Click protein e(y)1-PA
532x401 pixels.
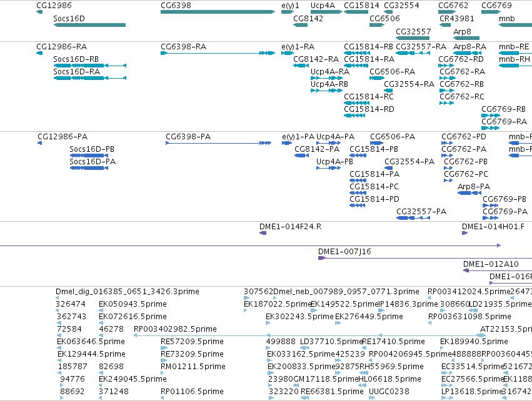pyautogui.click(x=287, y=143)
